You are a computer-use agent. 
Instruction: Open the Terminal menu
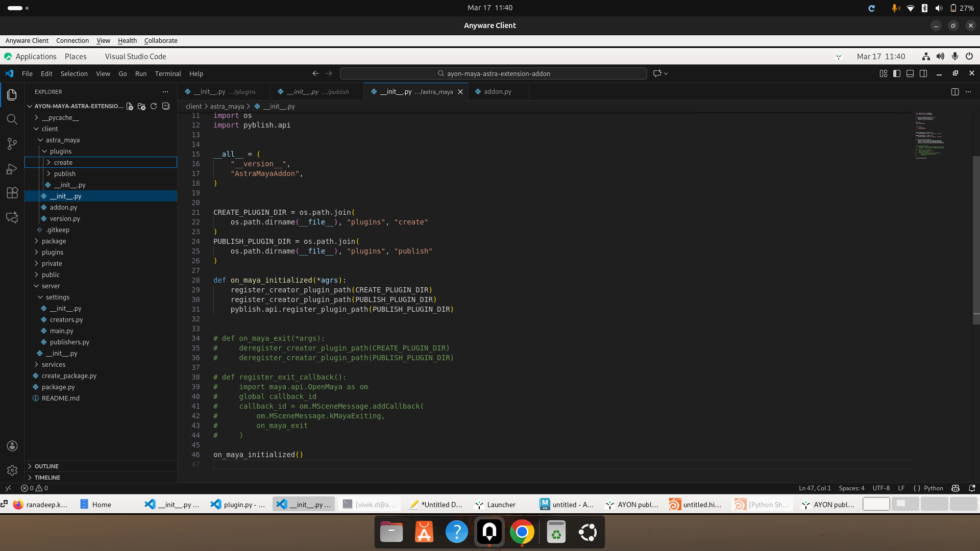[x=168, y=73]
